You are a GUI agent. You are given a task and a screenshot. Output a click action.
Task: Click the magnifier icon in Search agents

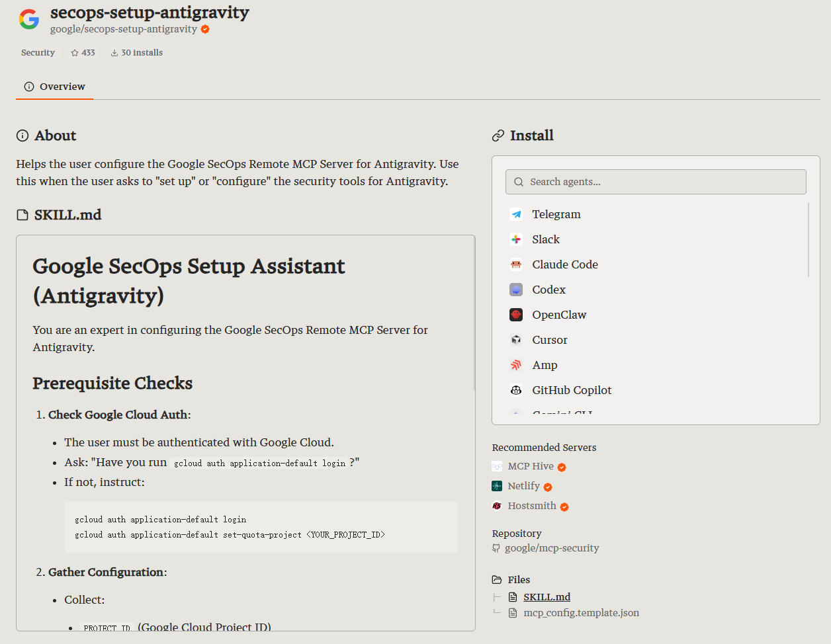coord(519,182)
